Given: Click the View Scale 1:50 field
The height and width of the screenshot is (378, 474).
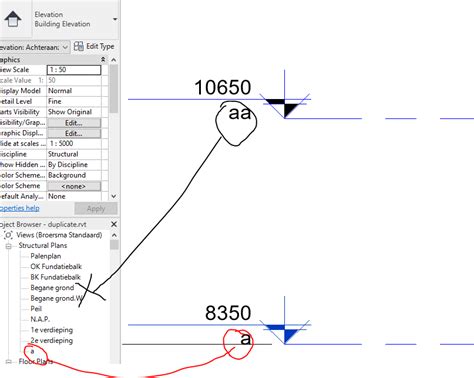Looking at the screenshot, I should (x=74, y=70).
